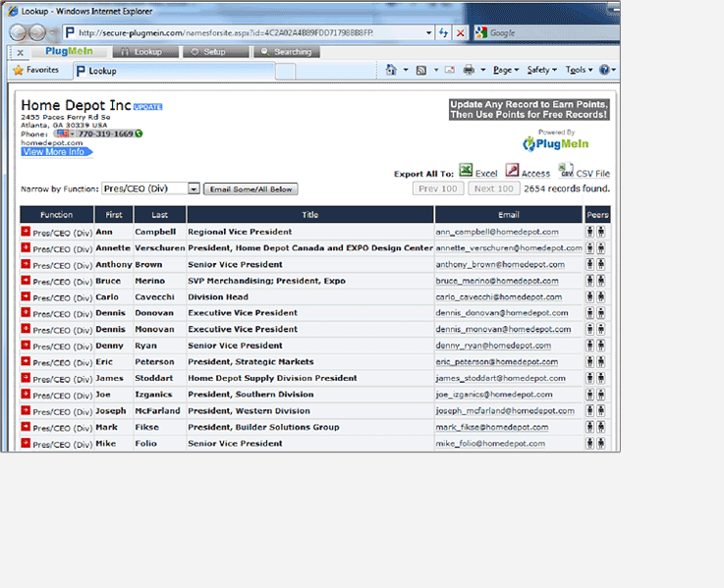This screenshot has width=724, height=588.
Task: Open the Searching toolbar tab
Action: pyautogui.click(x=286, y=52)
